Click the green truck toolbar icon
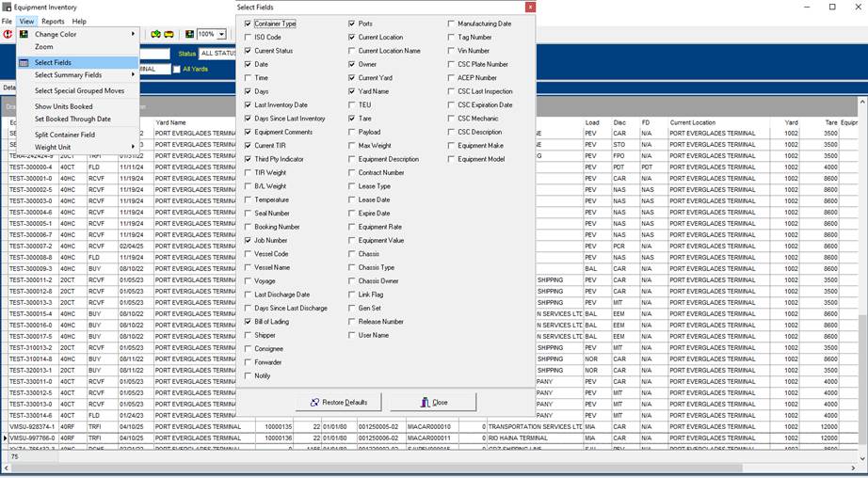 (156, 34)
